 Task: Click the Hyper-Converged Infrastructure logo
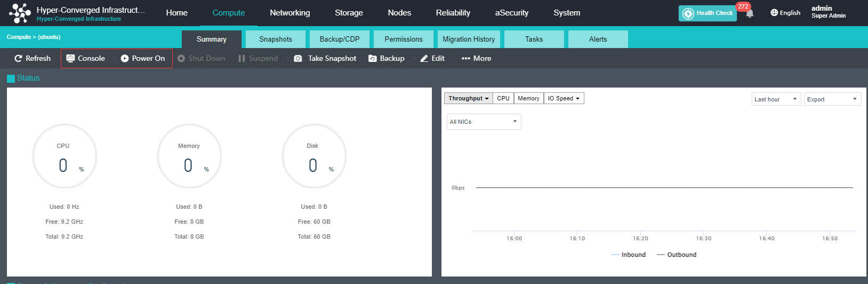coord(20,13)
